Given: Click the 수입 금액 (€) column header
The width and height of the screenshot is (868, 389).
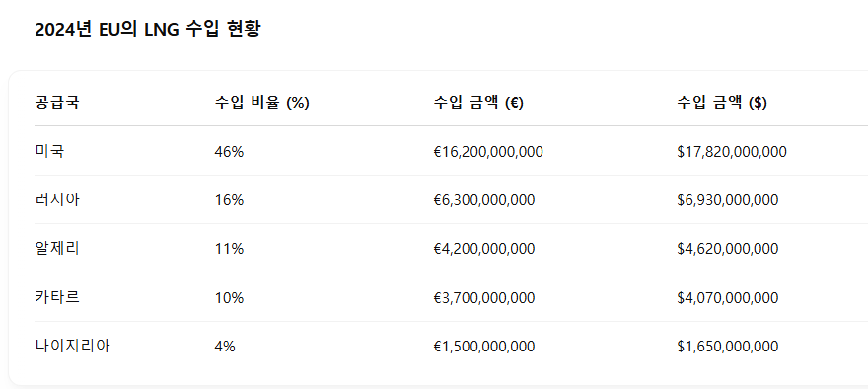Looking at the screenshot, I should [x=478, y=103].
